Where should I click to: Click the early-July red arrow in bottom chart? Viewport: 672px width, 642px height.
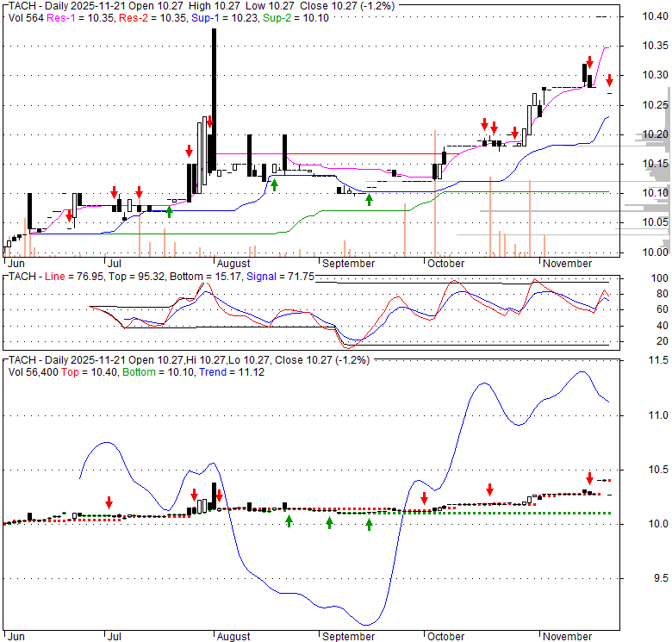pyautogui.click(x=109, y=502)
